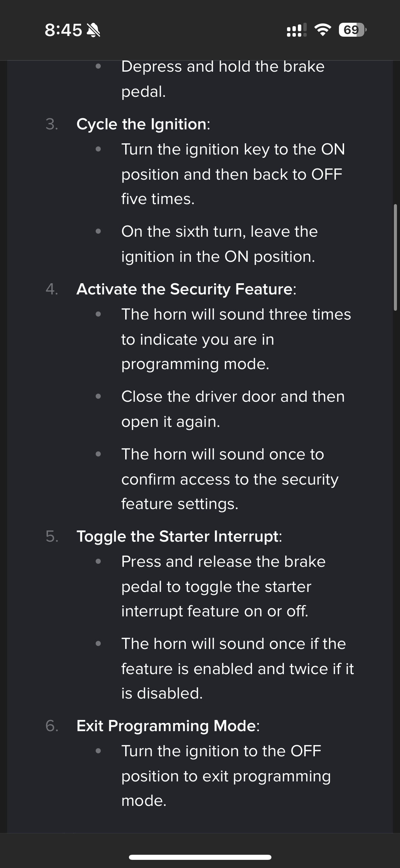Tap the silent mode bell icon
Screen dimensions: 400x868
(93, 30)
